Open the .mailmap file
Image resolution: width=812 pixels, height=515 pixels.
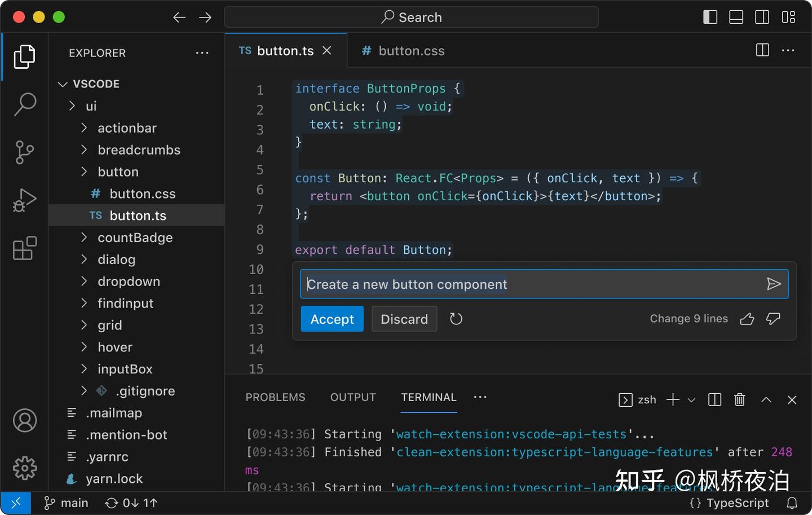pos(136,413)
